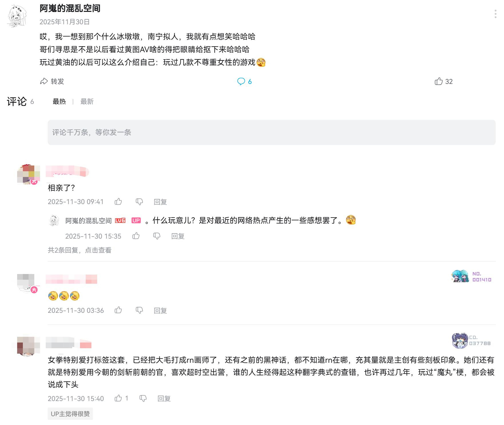This screenshot has height=425, width=504.
Task: Like the 相亲了？ comment with its thumbs-up
Action: (118, 202)
